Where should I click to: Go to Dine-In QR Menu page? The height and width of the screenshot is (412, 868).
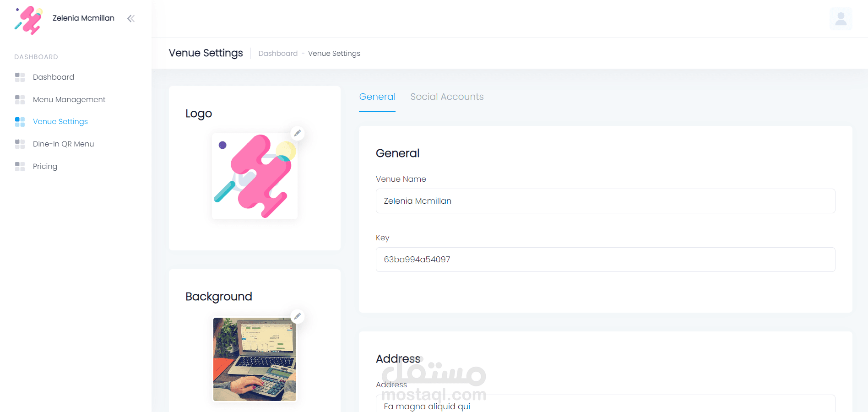[64, 144]
